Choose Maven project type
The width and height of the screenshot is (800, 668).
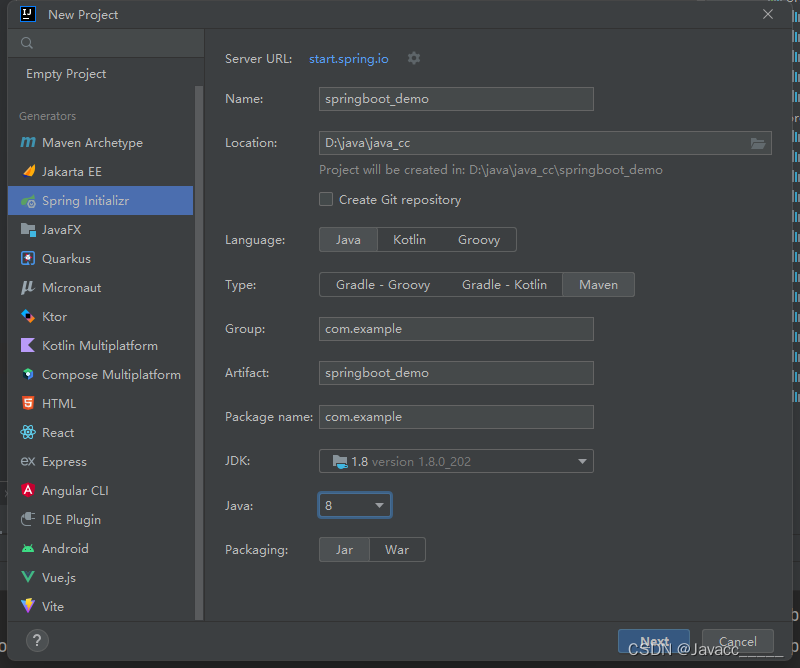(598, 285)
